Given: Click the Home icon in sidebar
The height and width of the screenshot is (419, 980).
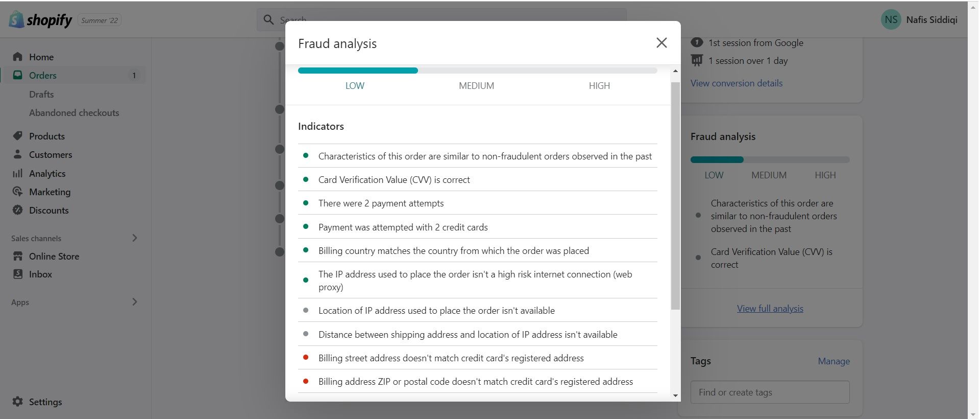Looking at the screenshot, I should tap(18, 57).
